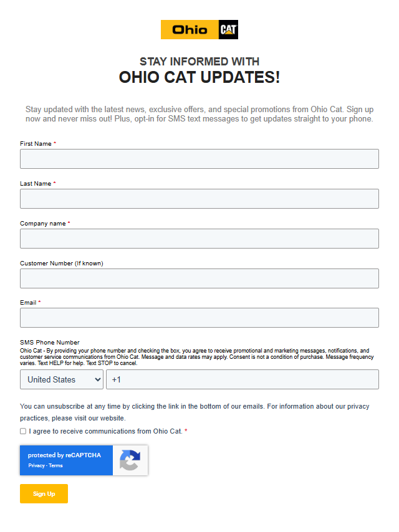Click the "I agree to receive communications" label

(105, 431)
